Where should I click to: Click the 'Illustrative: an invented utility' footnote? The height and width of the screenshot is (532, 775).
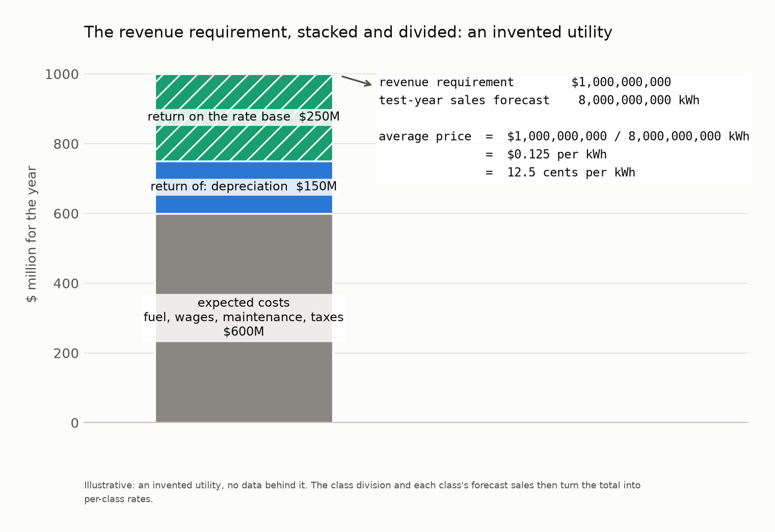pyautogui.click(x=362, y=492)
